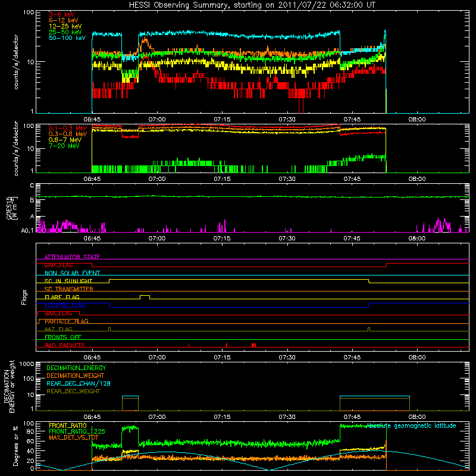Click the FRONTS_OFF flag label
The image size is (476, 476).
(63, 337)
